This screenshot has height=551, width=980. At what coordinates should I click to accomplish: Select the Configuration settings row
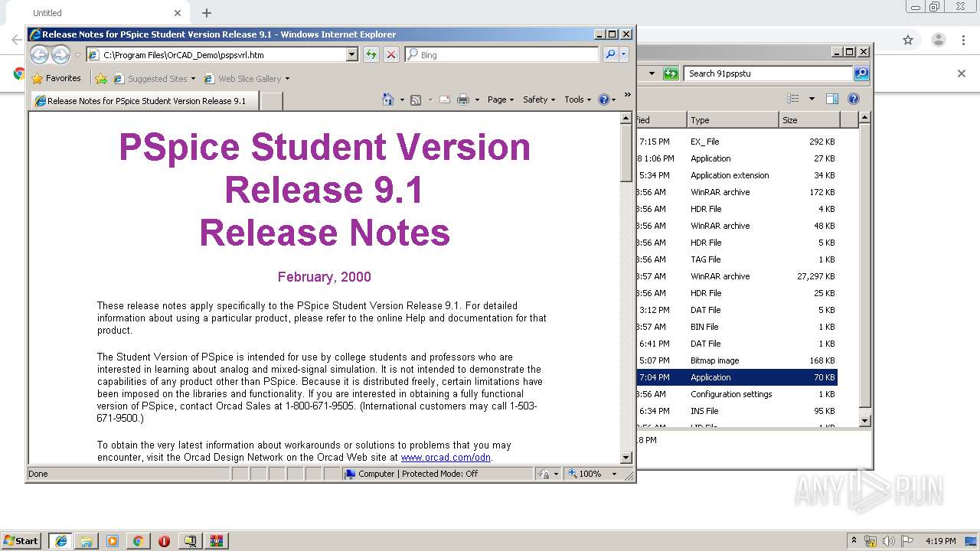click(x=737, y=394)
